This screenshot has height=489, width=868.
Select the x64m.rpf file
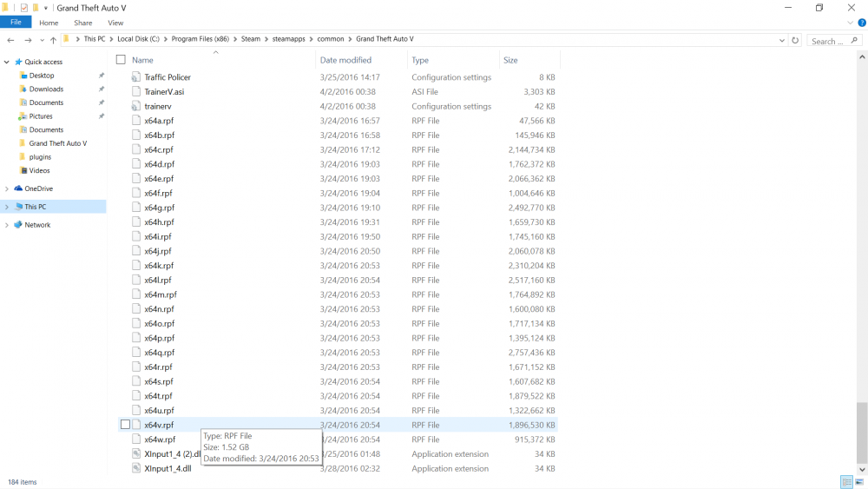click(x=161, y=294)
